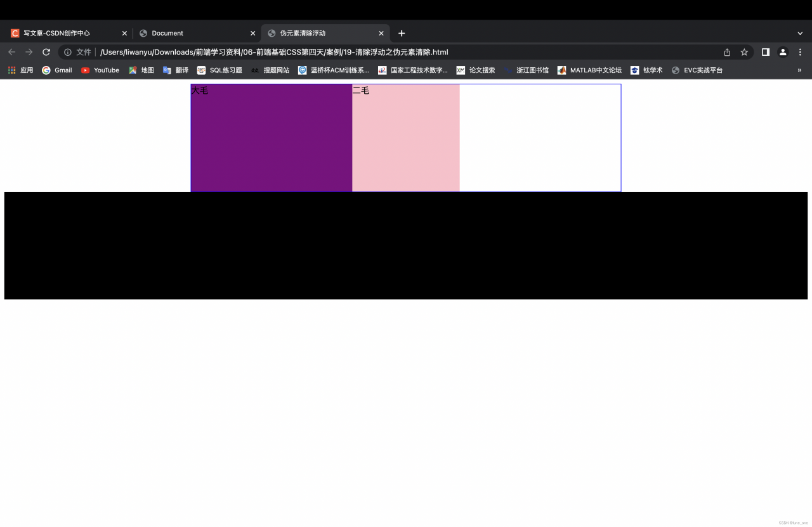Open the 论文搜索 bookmark
The height and width of the screenshot is (527, 812).
pyautogui.click(x=476, y=70)
